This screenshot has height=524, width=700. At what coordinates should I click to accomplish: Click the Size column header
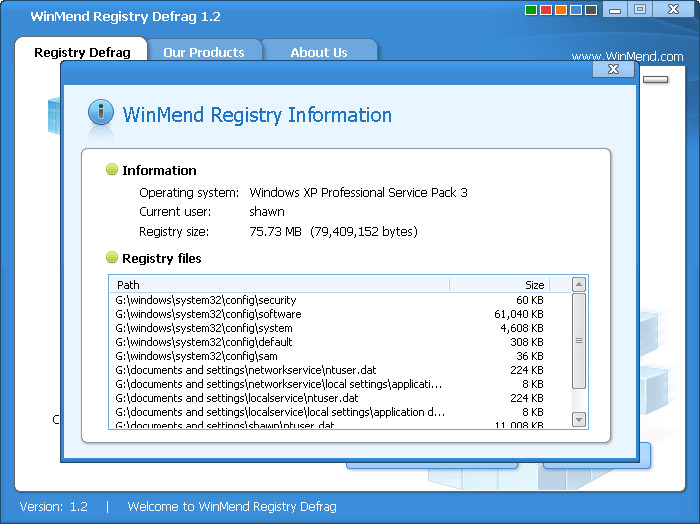tap(500, 285)
